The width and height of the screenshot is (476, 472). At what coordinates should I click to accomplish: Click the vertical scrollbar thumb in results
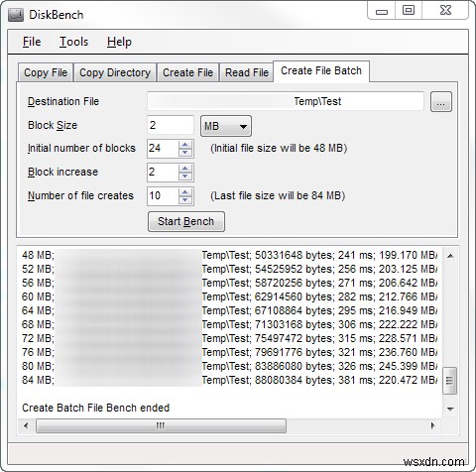point(449,381)
